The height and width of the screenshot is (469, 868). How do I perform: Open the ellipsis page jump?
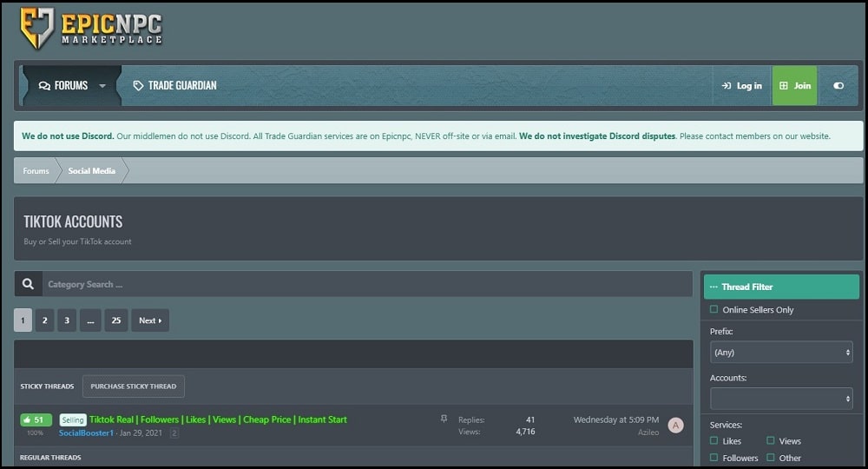coord(90,320)
